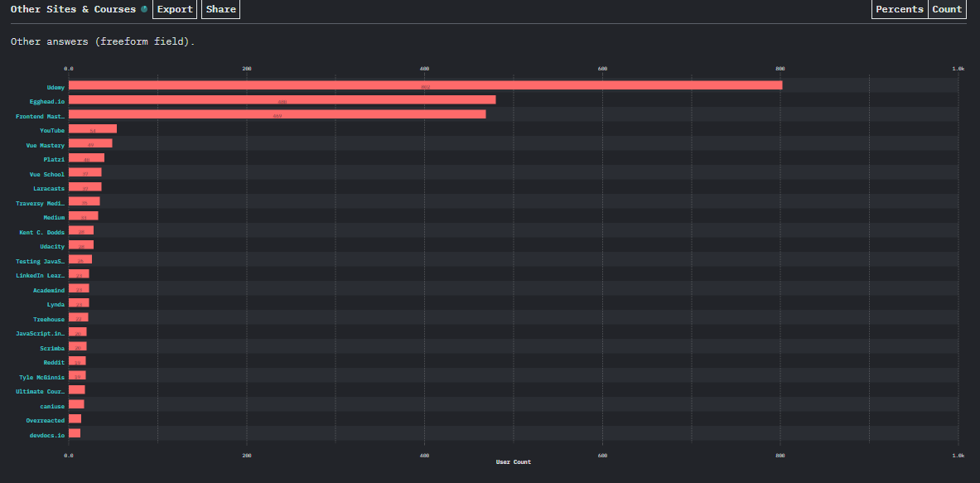Click the Medium row label
Image resolution: width=980 pixels, height=483 pixels.
(55, 217)
